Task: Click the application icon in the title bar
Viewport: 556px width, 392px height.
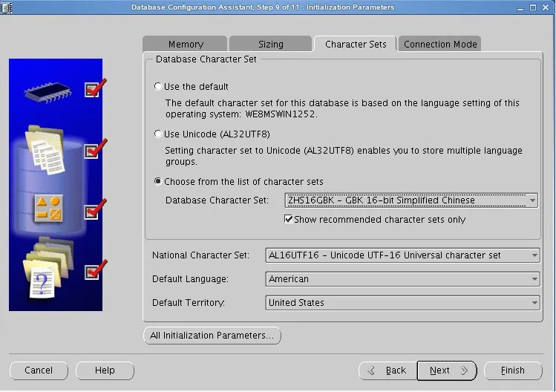Action: (x=6, y=7)
